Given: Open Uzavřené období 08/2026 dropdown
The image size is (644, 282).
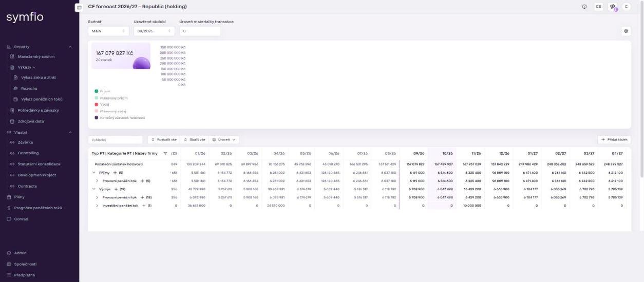Looking at the screenshot, I should (154, 31).
